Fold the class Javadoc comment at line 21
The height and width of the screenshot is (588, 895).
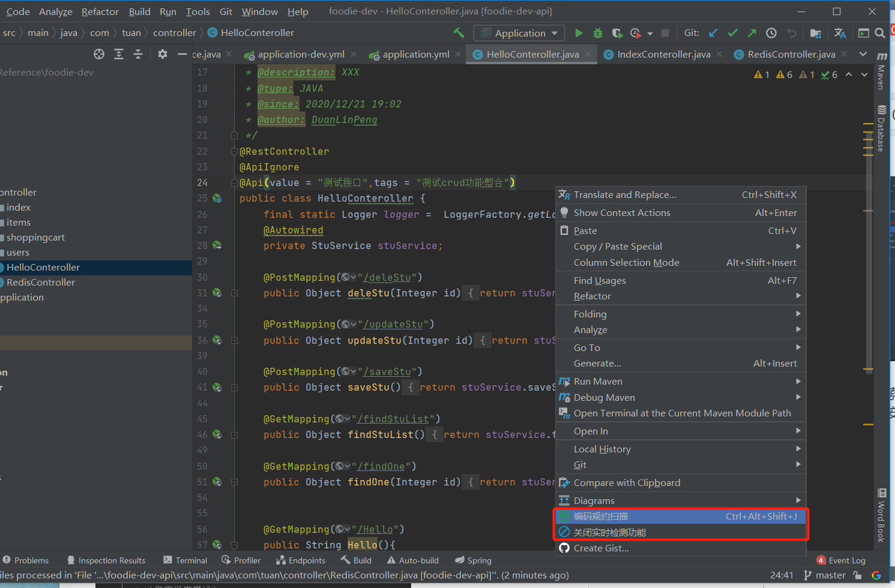(x=235, y=136)
